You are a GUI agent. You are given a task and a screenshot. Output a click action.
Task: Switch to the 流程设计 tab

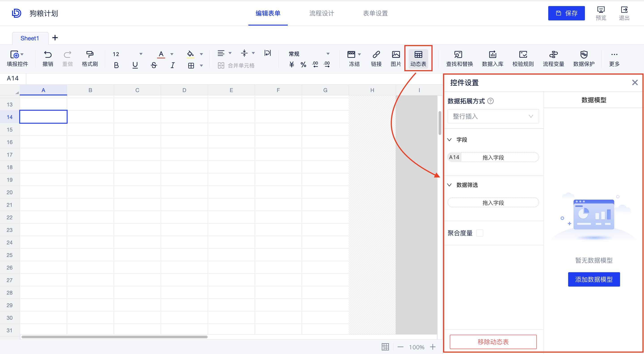click(x=322, y=13)
